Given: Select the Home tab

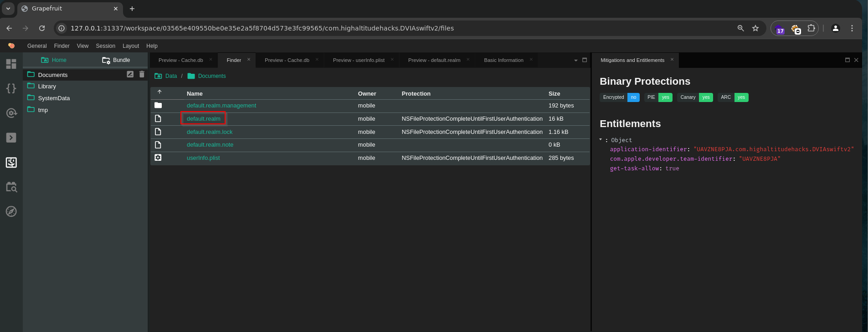Looking at the screenshot, I should click(54, 60).
